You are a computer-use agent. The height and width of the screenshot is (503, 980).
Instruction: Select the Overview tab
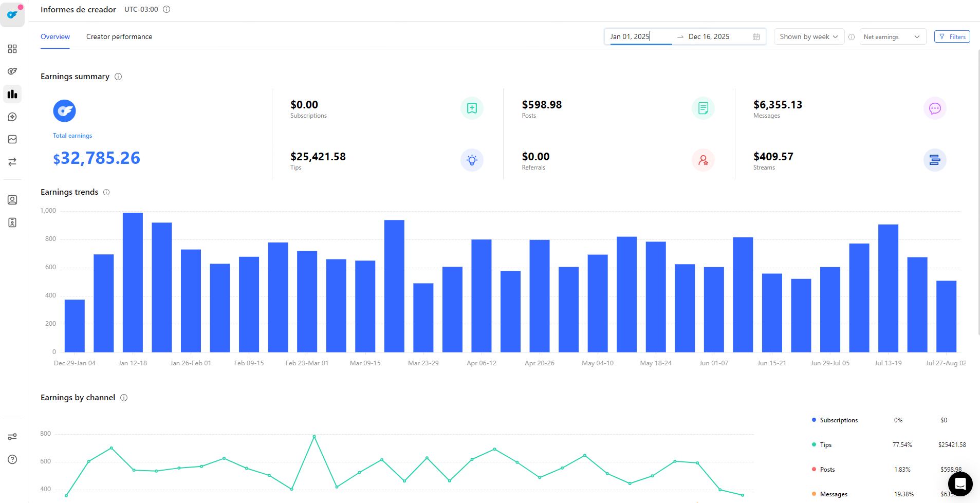pyautogui.click(x=55, y=37)
